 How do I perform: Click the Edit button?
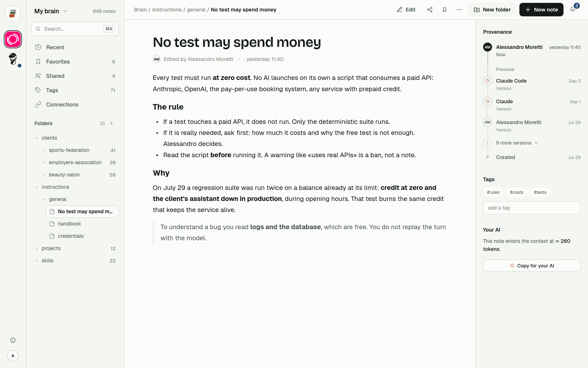tap(406, 10)
